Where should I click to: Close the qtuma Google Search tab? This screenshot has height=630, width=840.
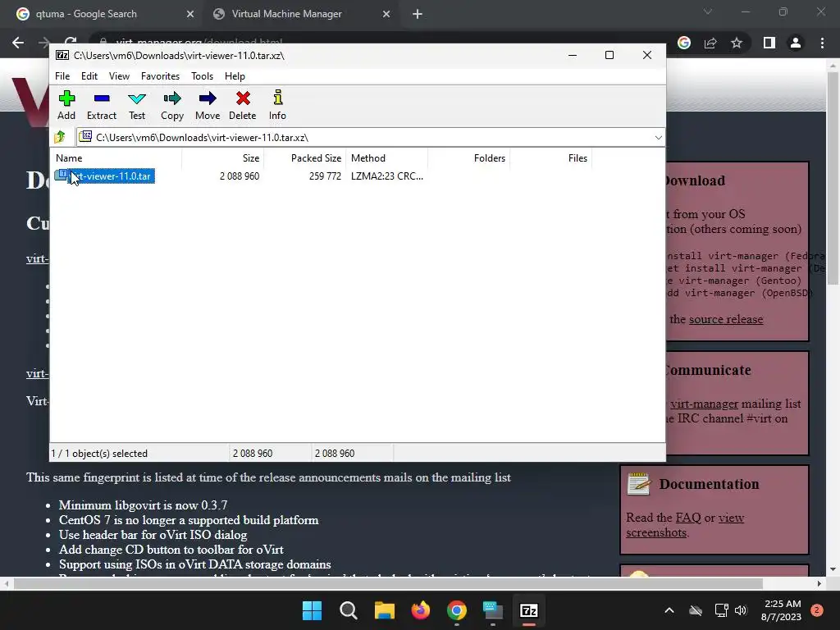[189, 14]
